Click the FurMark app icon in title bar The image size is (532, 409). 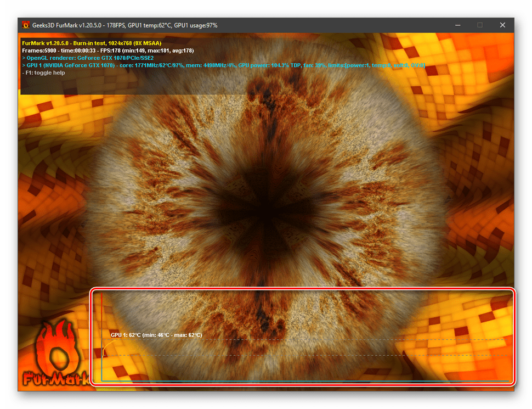click(26, 25)
